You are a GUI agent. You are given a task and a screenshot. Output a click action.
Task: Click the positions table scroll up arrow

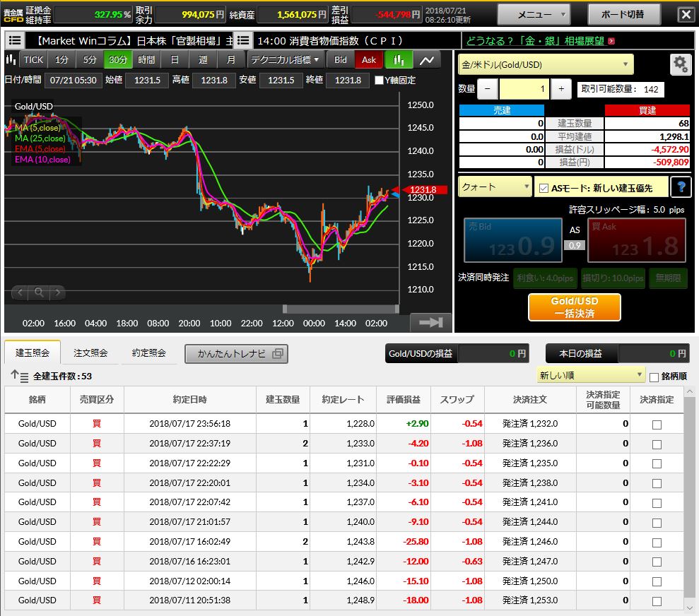690,391
